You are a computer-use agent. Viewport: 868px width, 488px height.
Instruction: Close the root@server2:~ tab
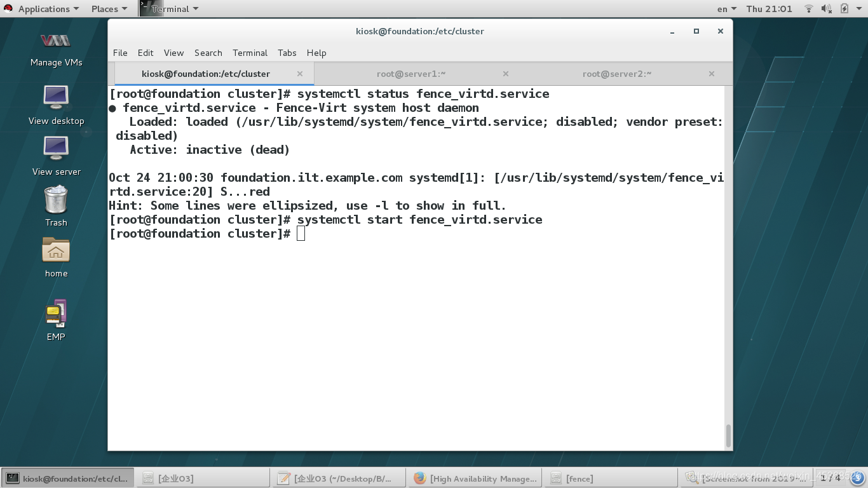pos(712,74)
